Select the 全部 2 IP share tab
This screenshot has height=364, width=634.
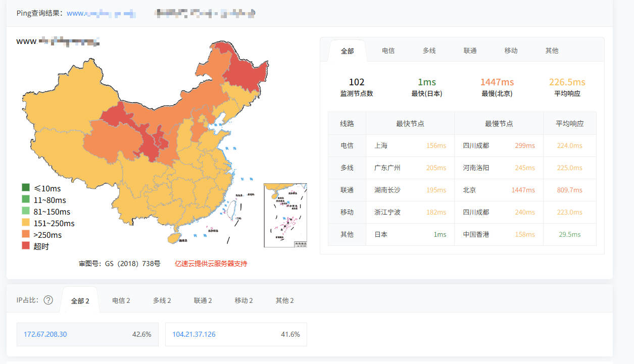click(80, 300)
